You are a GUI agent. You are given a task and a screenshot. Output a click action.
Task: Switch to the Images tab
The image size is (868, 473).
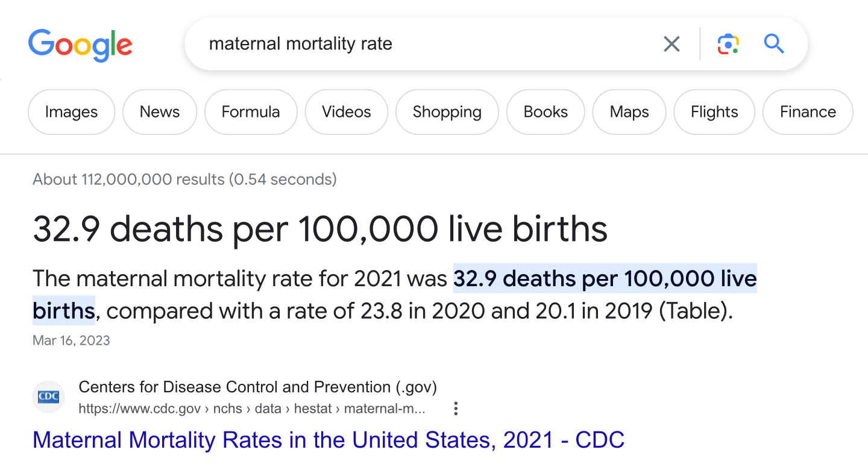click(71, 112)
